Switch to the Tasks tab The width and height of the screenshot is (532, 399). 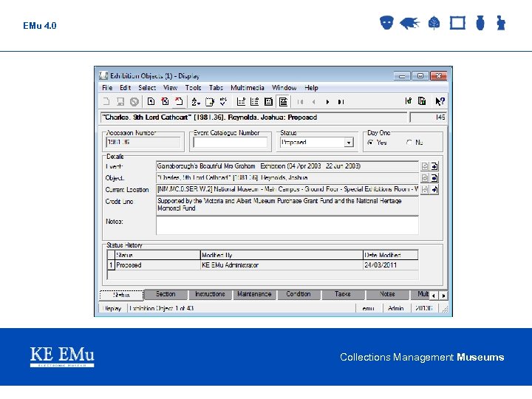[343, 294]
